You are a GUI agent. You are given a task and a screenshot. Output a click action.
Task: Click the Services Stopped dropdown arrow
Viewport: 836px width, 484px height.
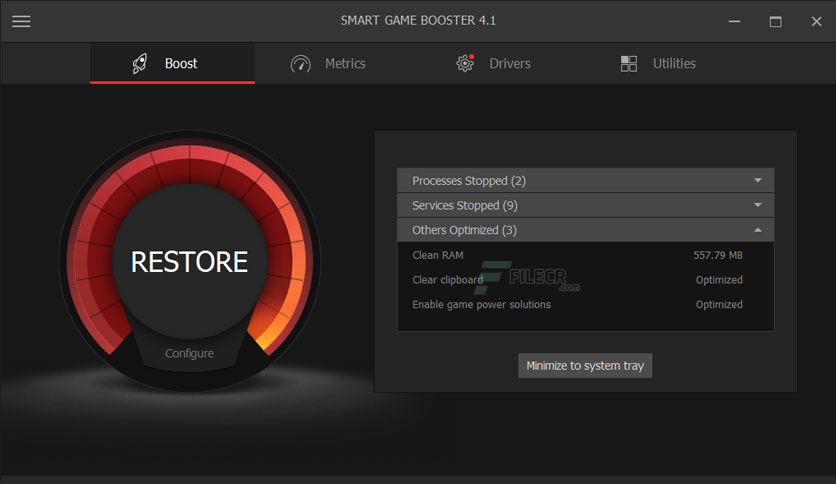tap(758, 205)
